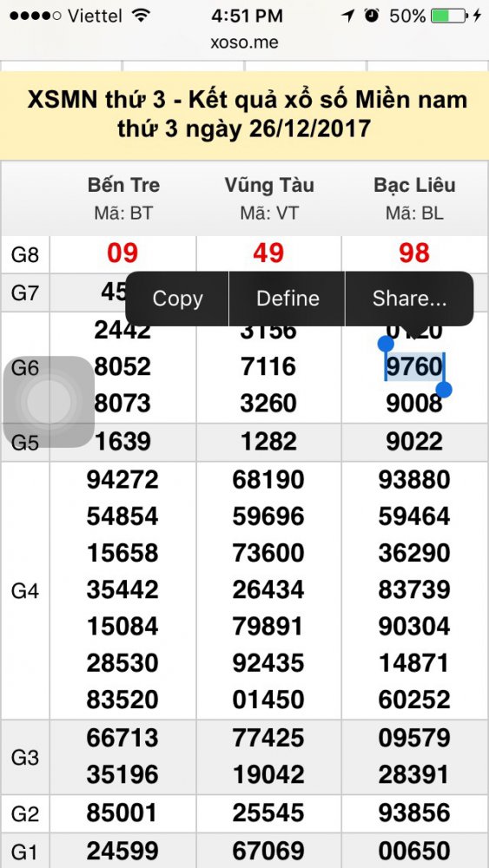This screenshot has height=868, width=489.
Task: Tap the Wi-Fi status icon
Action: click(142, 16)
